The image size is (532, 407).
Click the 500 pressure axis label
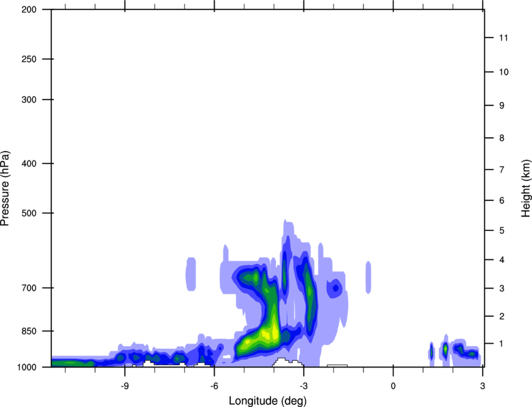(x=29, y=213)
